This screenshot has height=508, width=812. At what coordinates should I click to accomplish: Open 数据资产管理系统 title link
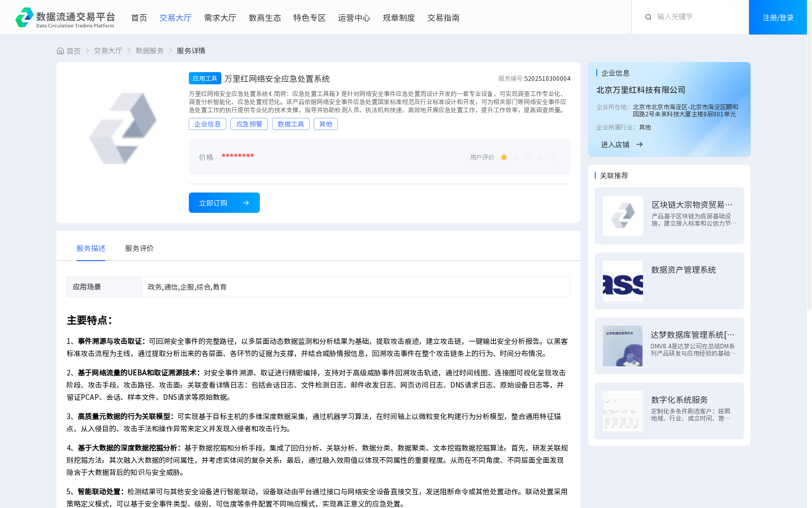coord(684,270)
